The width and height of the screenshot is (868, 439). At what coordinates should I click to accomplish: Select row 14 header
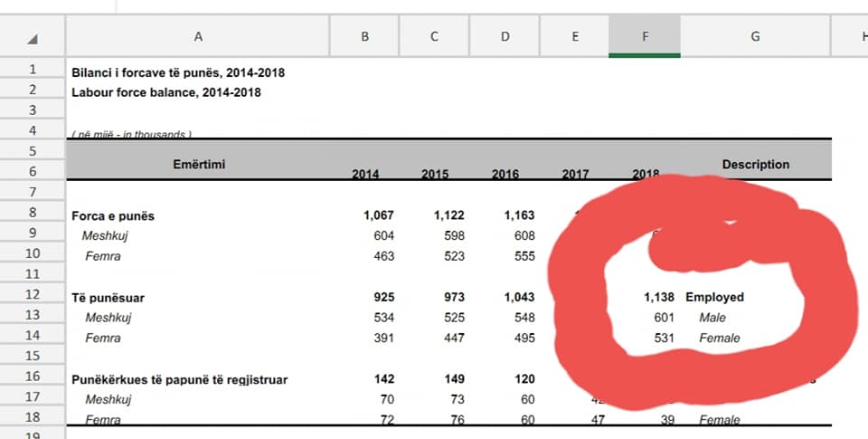coord(33,335)
